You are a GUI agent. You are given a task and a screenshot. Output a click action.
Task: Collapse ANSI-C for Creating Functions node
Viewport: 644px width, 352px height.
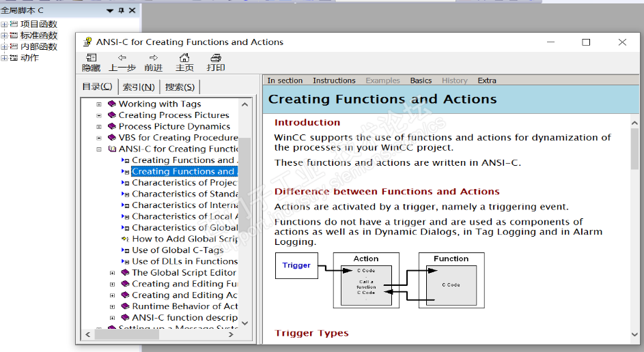99,149
